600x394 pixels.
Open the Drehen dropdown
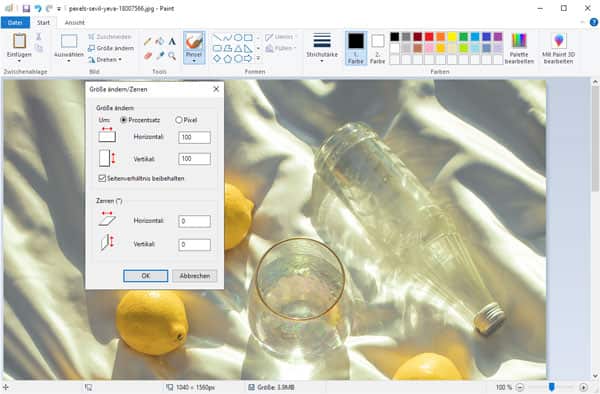105,60
